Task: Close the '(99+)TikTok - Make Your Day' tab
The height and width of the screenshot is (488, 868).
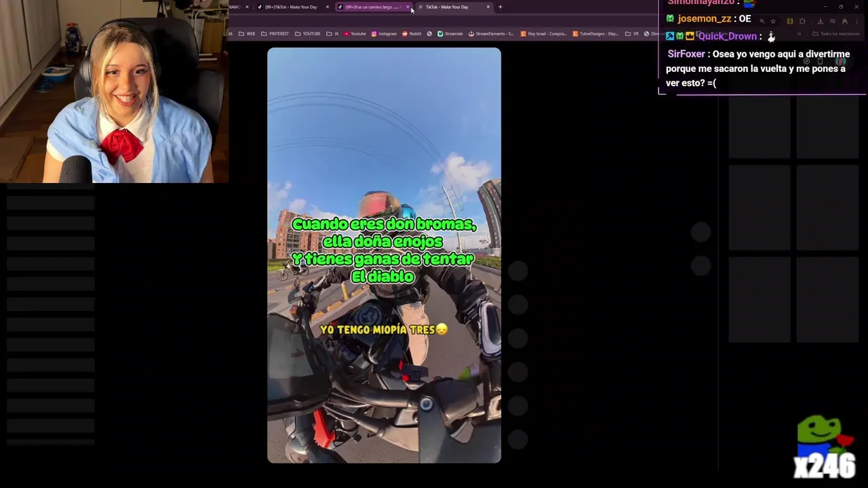Action: (327, 7)
